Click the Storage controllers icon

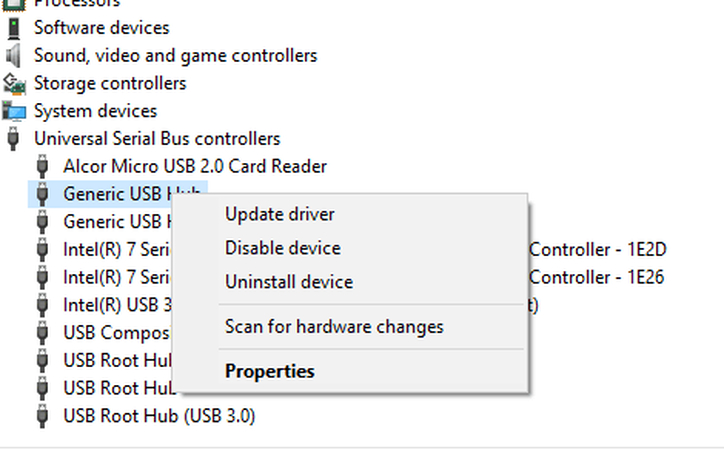click(14, 83)
